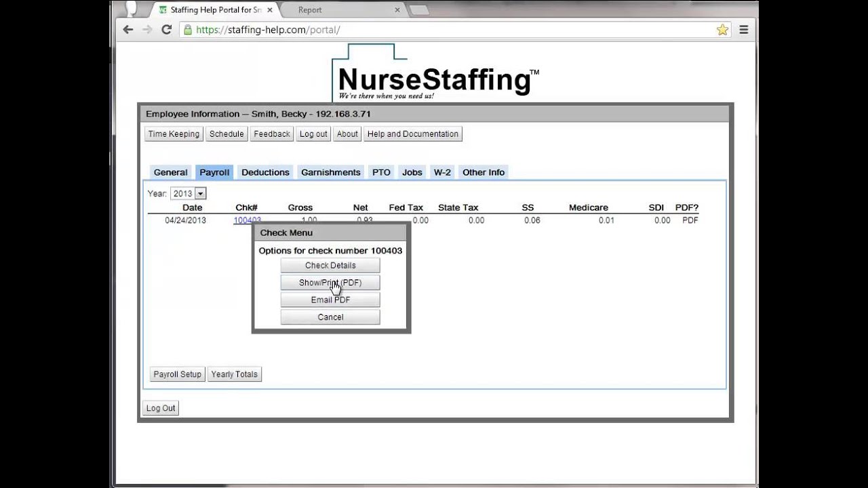This screenshot has height=488, width=868.
Task: Open the W-2 tab
Action: pyautogui.click(x=442, y=172)
